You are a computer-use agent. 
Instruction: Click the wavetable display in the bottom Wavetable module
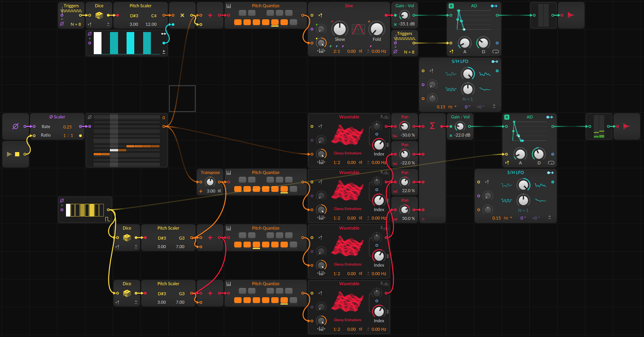click(x=348, y=302)
